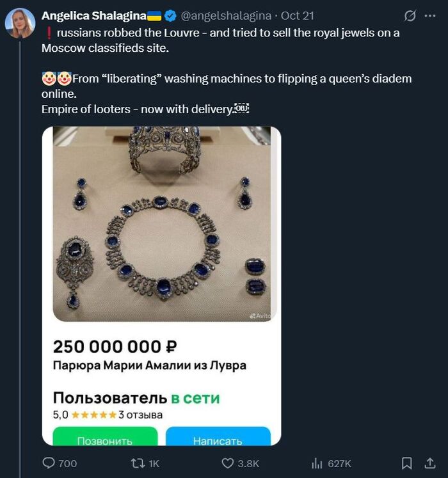
Task: Bookmark this post
Action: coord(406,463)
